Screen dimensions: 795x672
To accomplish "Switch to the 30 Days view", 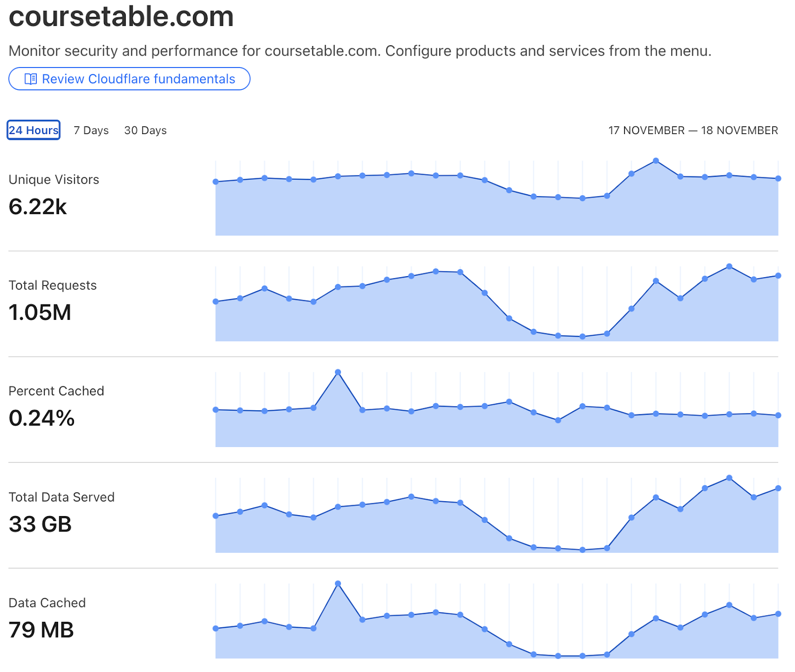I will click(x=145, y=130).
